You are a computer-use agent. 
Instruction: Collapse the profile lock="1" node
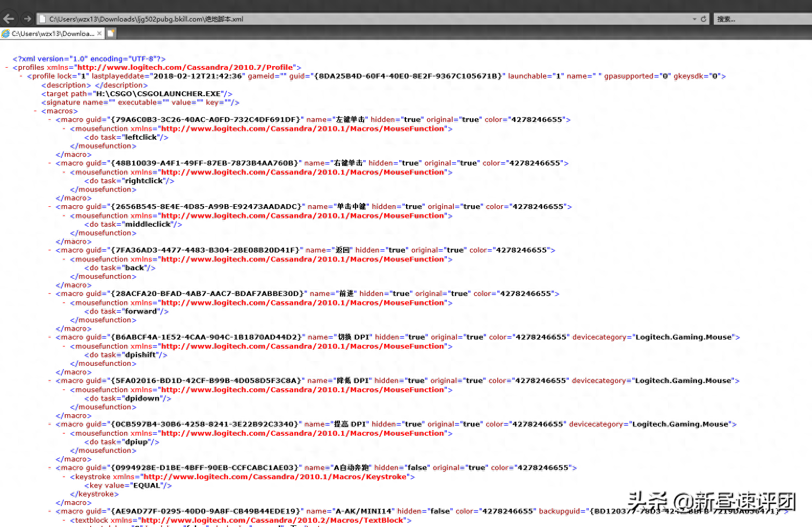pyautogui.click(x=21, y=76)
